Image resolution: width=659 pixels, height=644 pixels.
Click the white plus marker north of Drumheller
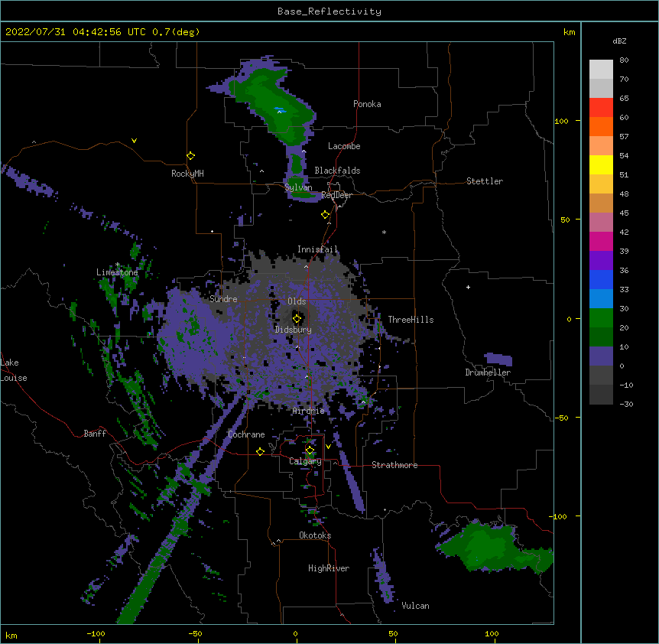[468, 287]
